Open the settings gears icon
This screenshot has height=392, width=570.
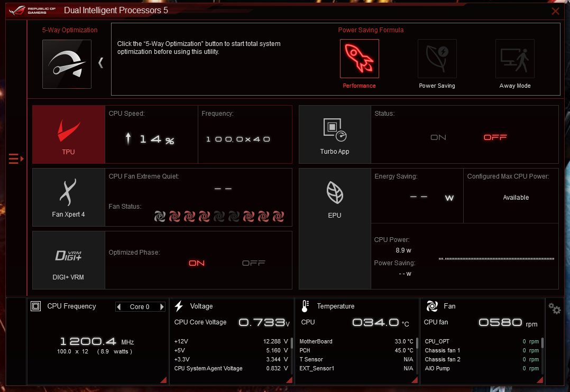tap(554, 309)
